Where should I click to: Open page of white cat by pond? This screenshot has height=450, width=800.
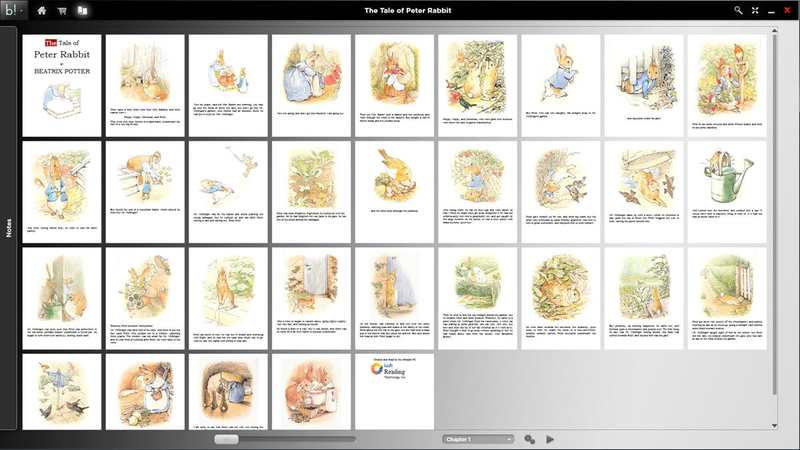(x=478, y=298)
